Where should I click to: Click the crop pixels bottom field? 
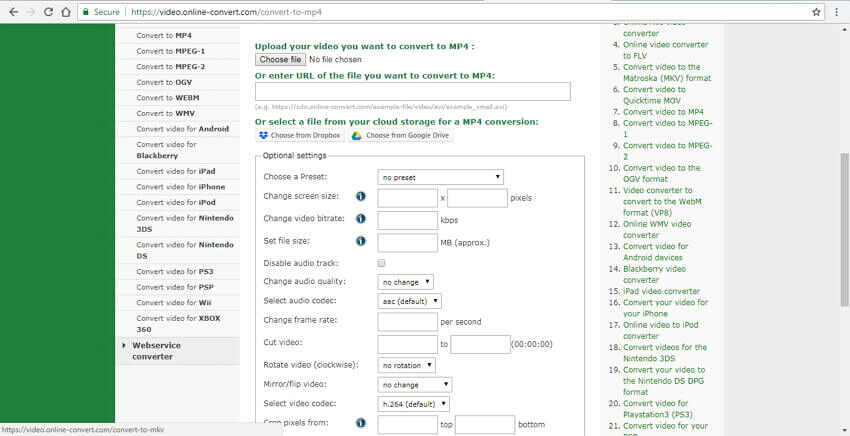tap(485, 425)
